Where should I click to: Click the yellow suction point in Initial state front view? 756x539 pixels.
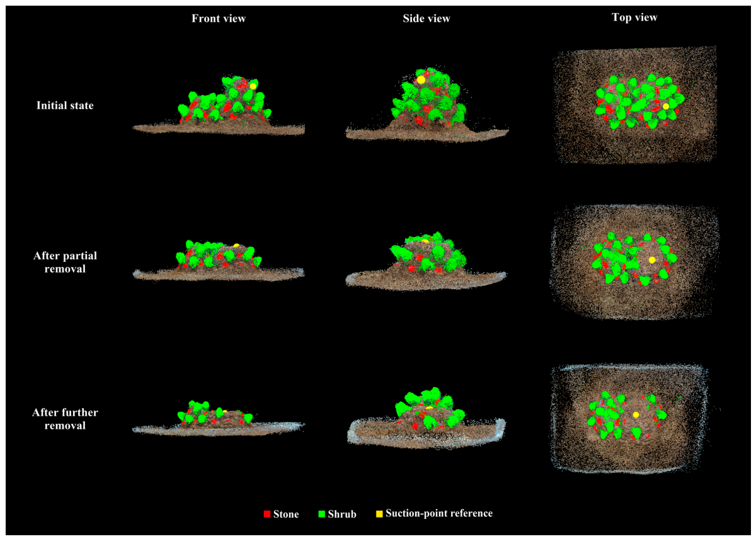point(253,86)
